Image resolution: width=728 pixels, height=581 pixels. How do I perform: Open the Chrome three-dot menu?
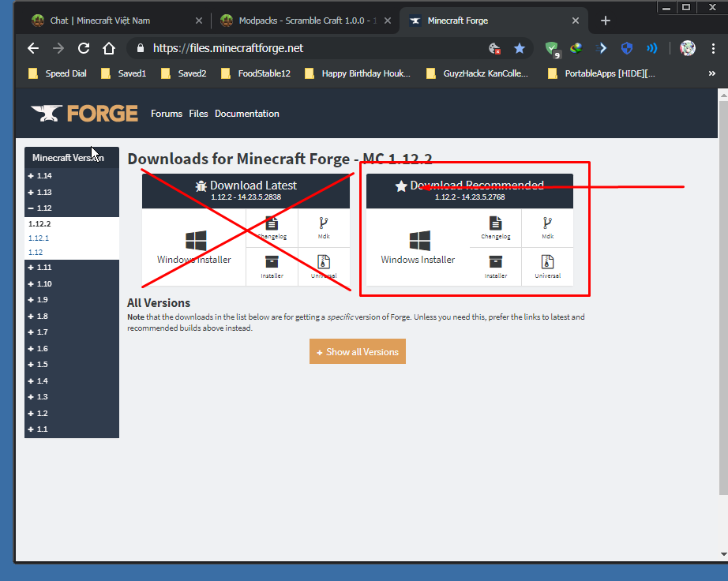[713, 48]
